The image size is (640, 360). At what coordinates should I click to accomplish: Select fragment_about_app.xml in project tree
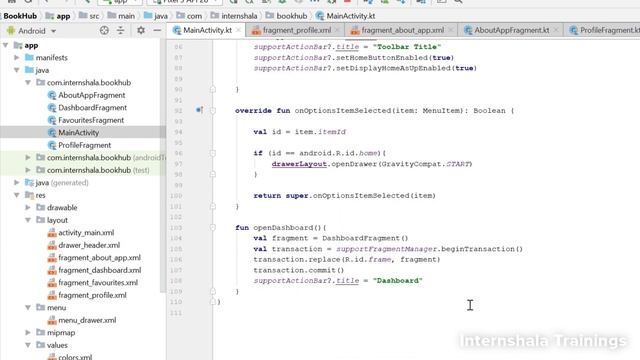pos(94,258)
